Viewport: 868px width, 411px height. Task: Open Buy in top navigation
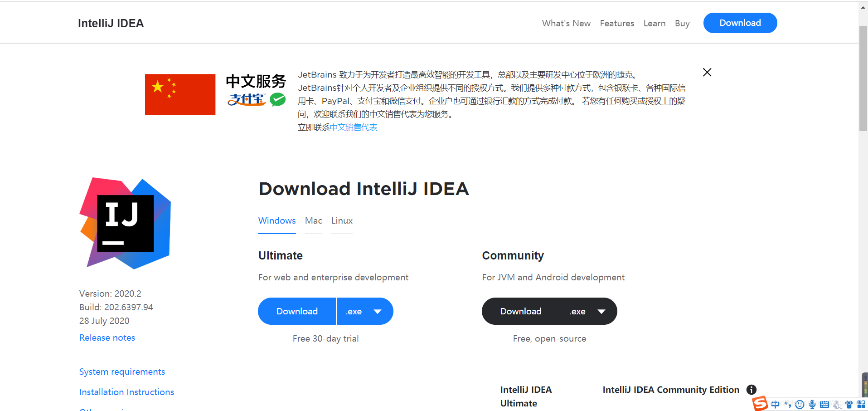[682, 23]
